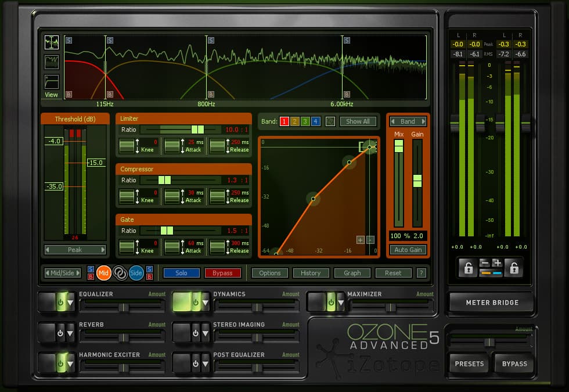The image size is (569, 392).
Task: Click the minus zoom icon in compression graph
Action: (x=370, y=240)
